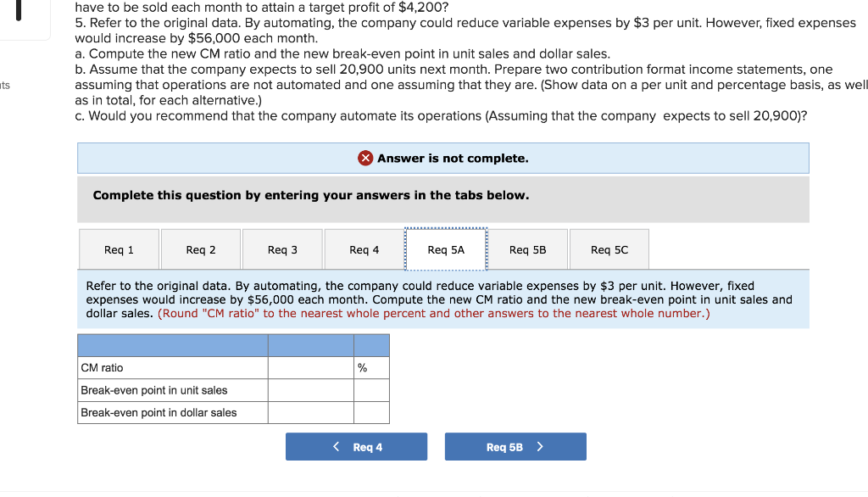
Task: Select the Req 3 tab
Action: click(282, 248)
